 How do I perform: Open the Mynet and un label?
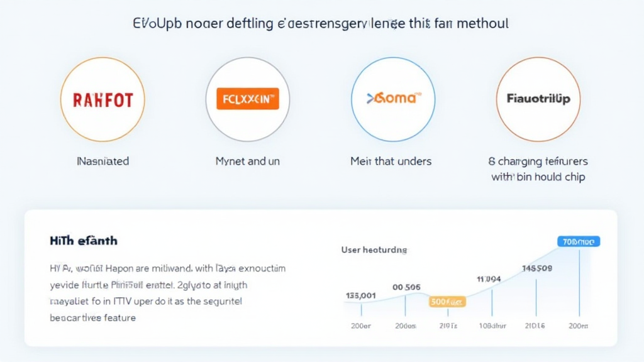point(248,162)
